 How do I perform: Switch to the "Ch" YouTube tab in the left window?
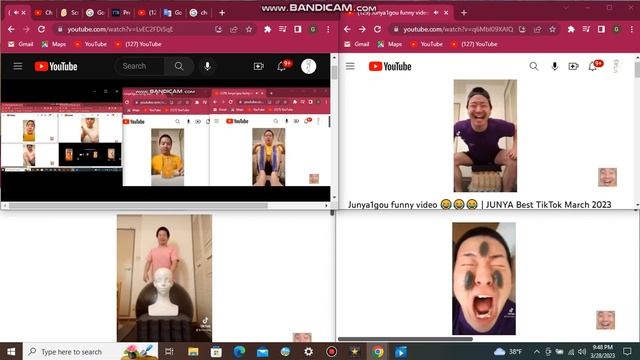pos(44,13)
